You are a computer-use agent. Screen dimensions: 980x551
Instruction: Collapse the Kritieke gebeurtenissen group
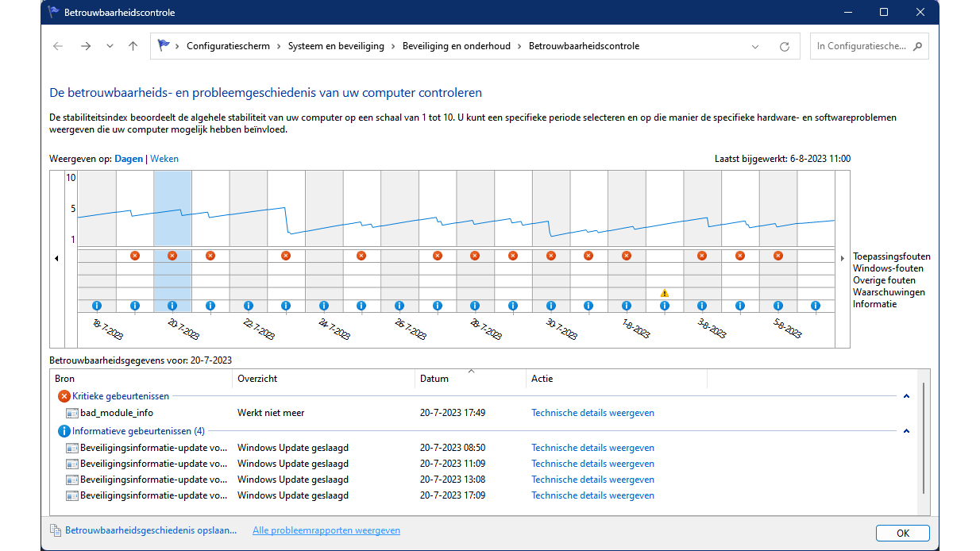coord(906,396)
